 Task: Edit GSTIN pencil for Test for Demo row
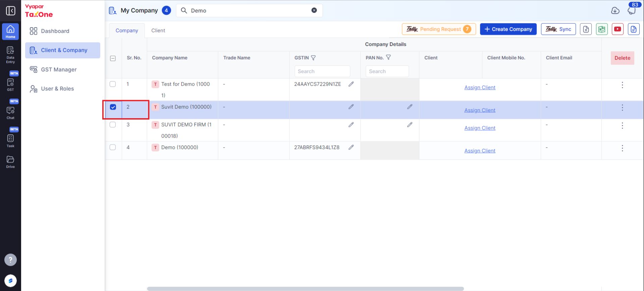coord(351,84)
